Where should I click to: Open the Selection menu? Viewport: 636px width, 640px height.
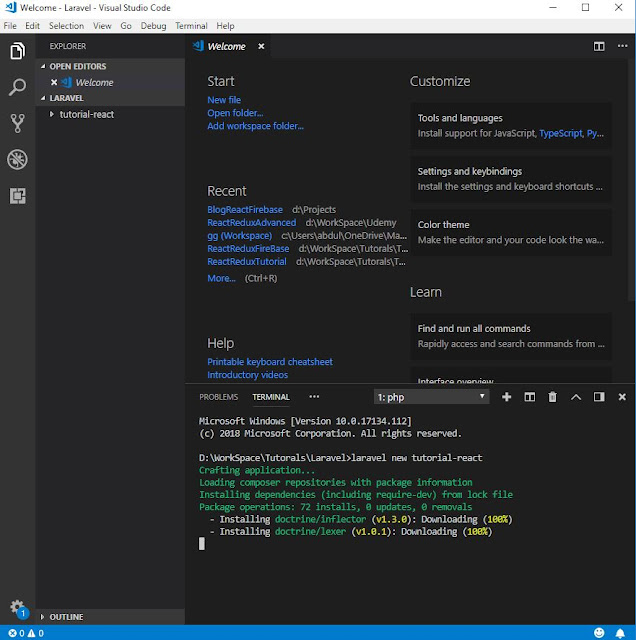pos(67,26)
